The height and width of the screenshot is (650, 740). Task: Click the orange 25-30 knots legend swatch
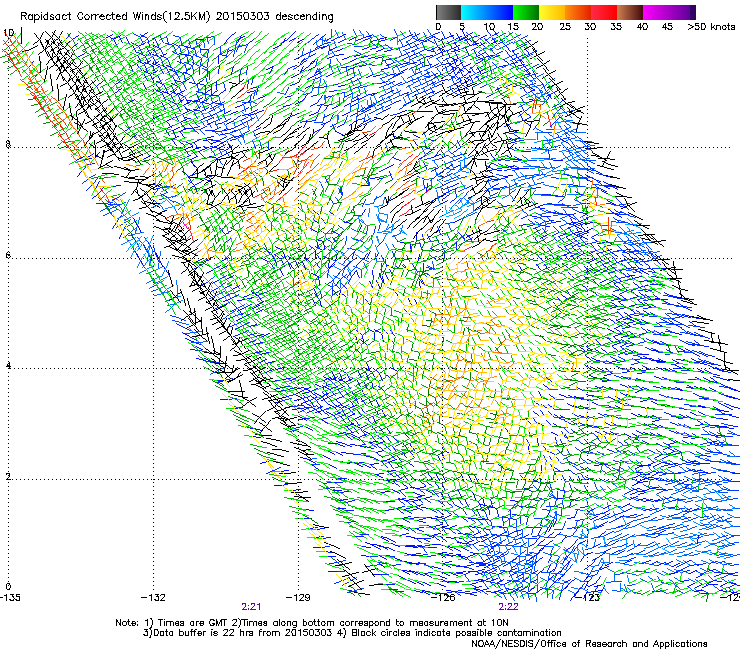tap(578, 12)
